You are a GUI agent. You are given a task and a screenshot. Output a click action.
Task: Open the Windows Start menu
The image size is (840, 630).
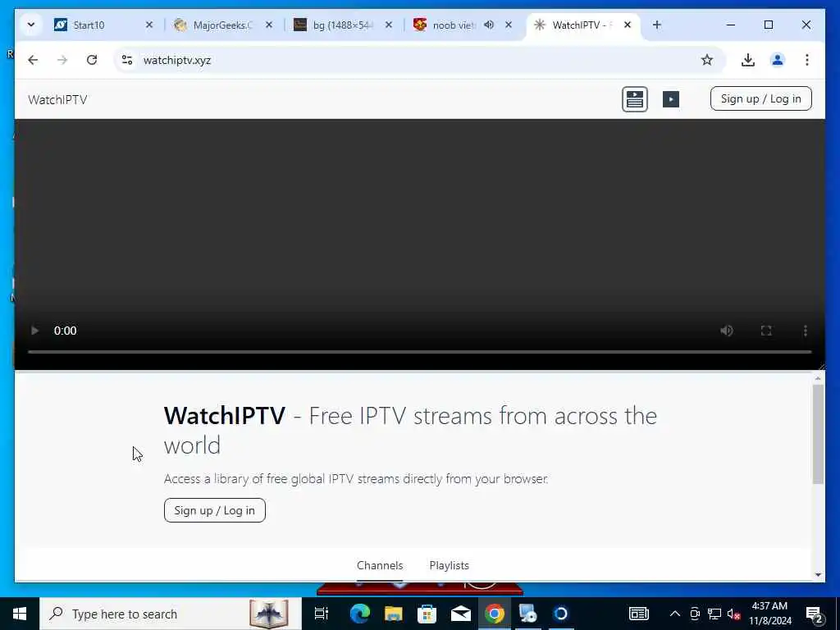click(x=20, y=614)
